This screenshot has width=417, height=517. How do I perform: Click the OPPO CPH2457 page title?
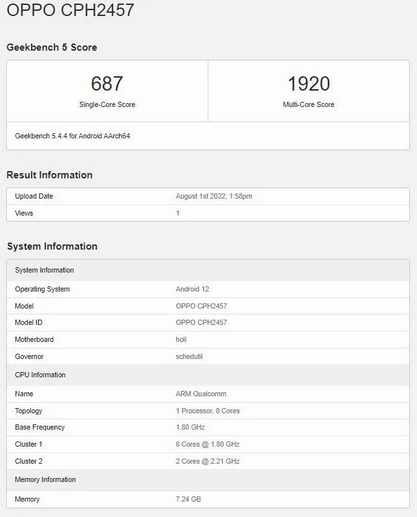click(70, 10)
